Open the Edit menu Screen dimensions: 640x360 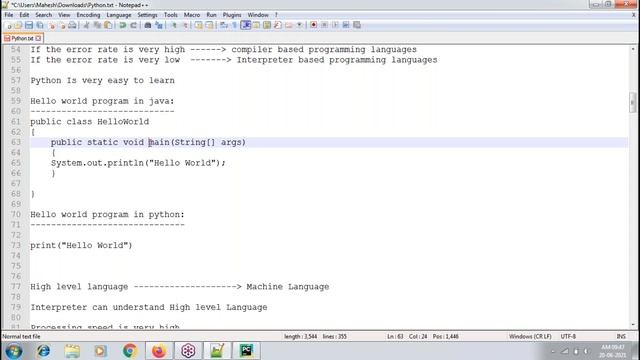(24, 15)
